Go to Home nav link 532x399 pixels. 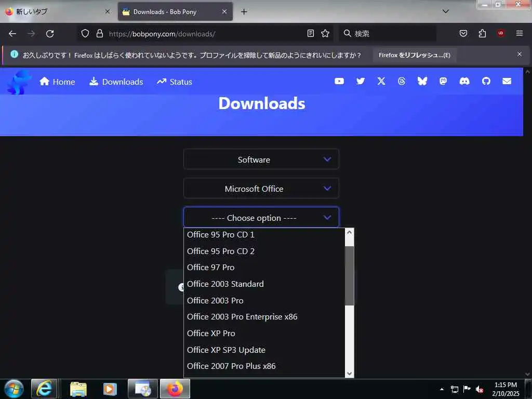[x=57, y=82]
